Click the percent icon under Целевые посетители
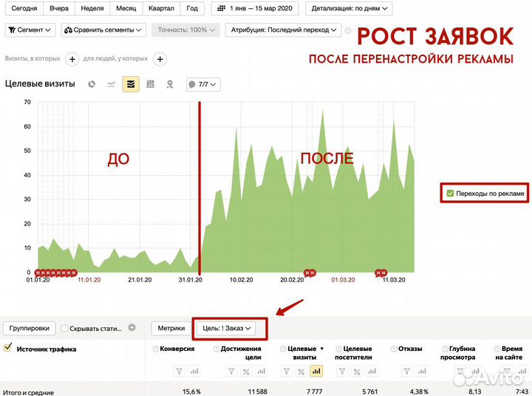This screenshot has width=532, height=396. pyautogui.click(x=357, y=372)
